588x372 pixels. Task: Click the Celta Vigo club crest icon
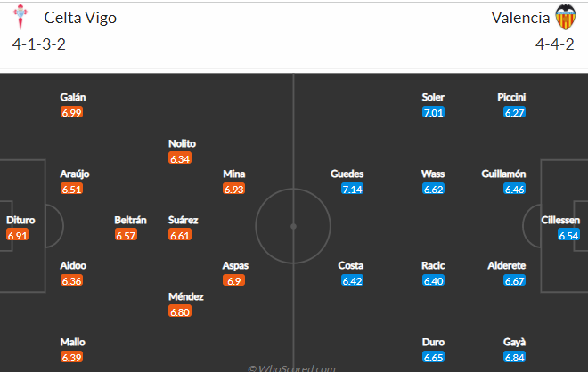[x=20, y=17]
